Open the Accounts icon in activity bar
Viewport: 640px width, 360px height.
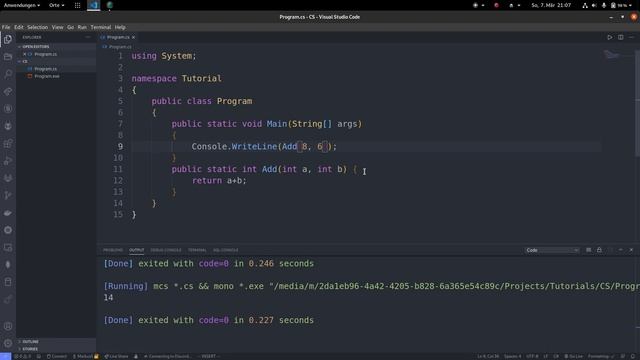[8, 326]
